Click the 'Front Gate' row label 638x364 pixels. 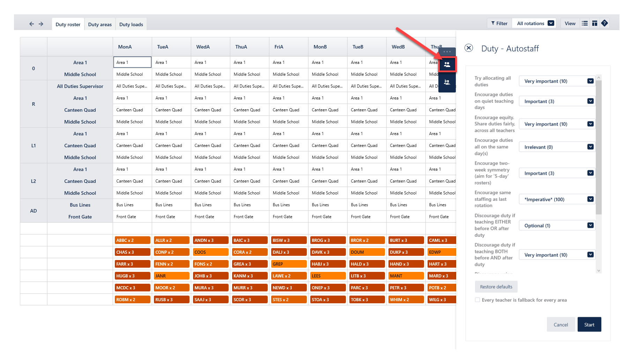coord(80,217)
